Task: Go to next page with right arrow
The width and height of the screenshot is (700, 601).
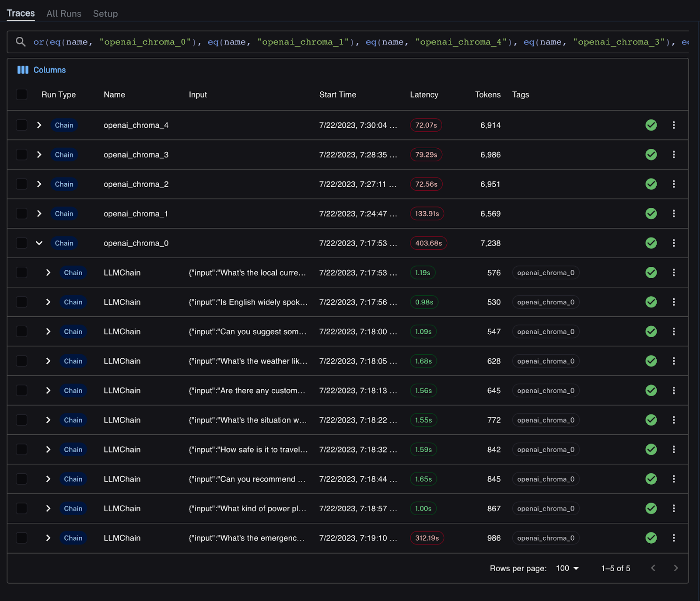Action: [x=675, y=568]
